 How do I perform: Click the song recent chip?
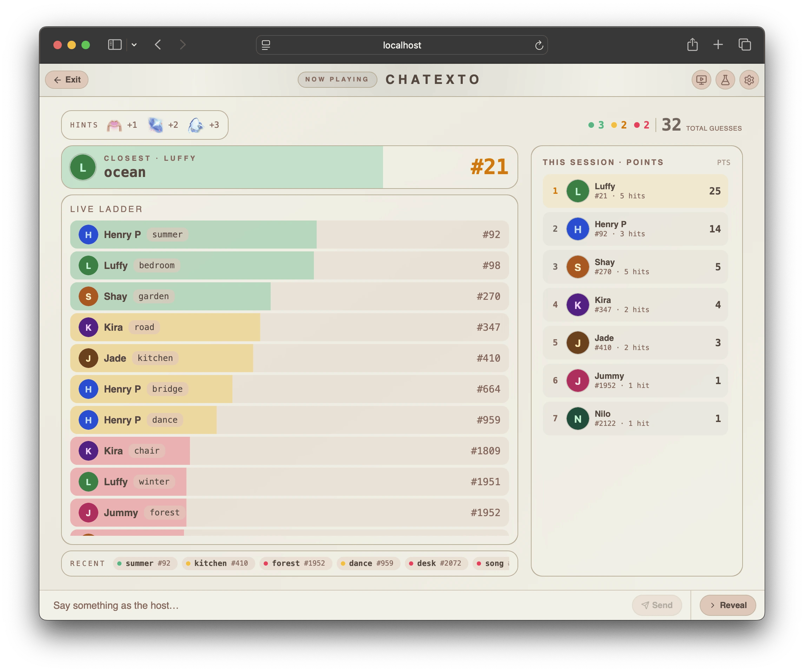tap(491, 563)
